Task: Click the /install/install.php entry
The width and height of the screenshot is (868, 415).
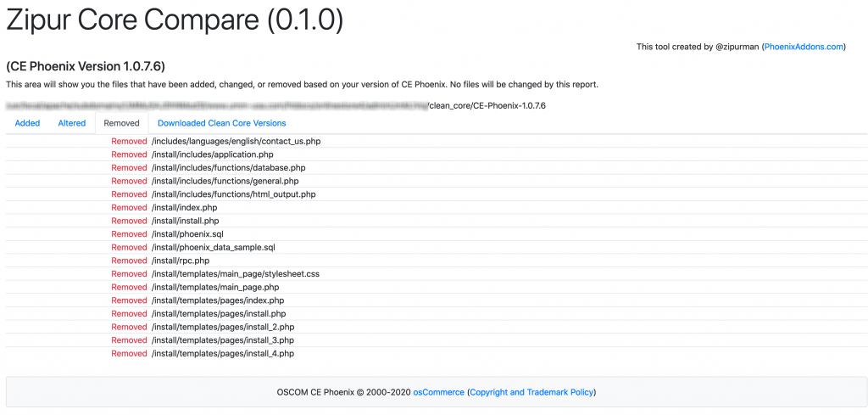Action: tap(437, 221)
